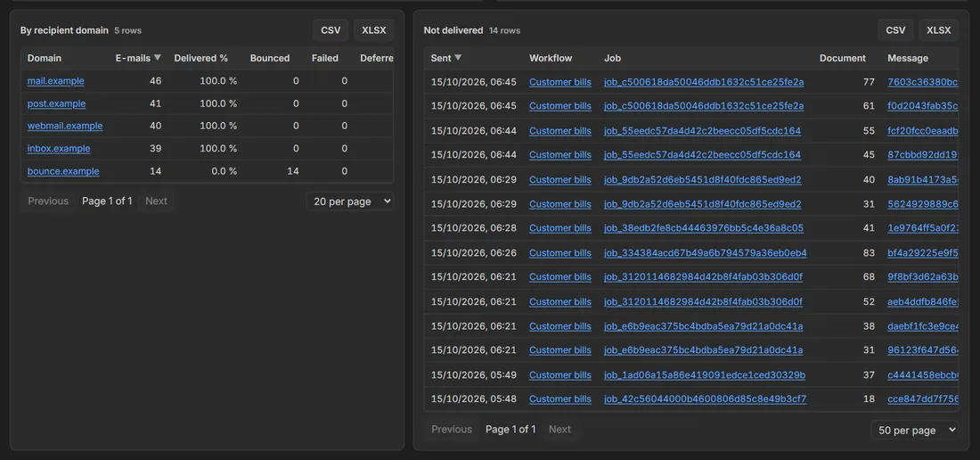Sort by Bounced column header

coord(270,58)
